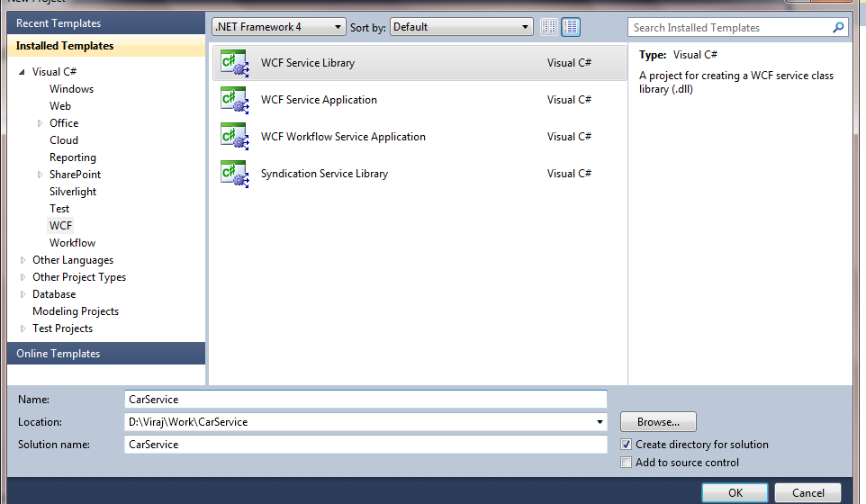Click the Browse... button
The width and height of the screenshot is (866, 504).
coord(658,422)
